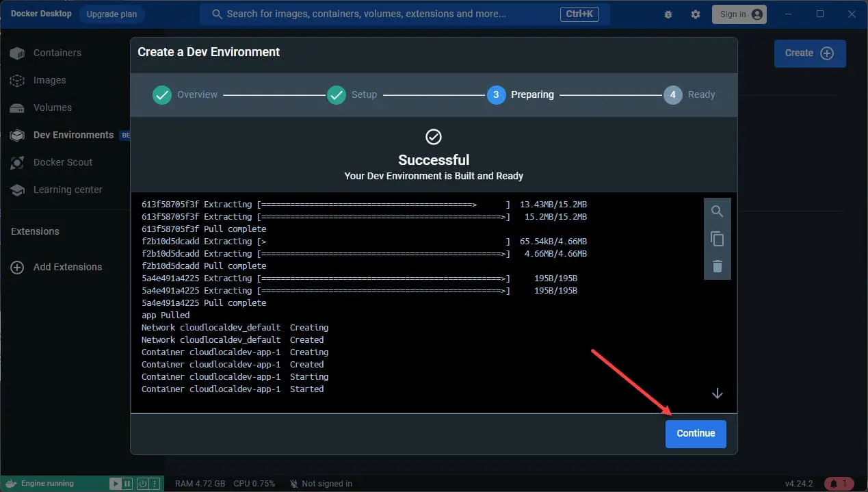
Task: Click the Not signed in status
Action: pyautogui.click(x=321, y=484)
